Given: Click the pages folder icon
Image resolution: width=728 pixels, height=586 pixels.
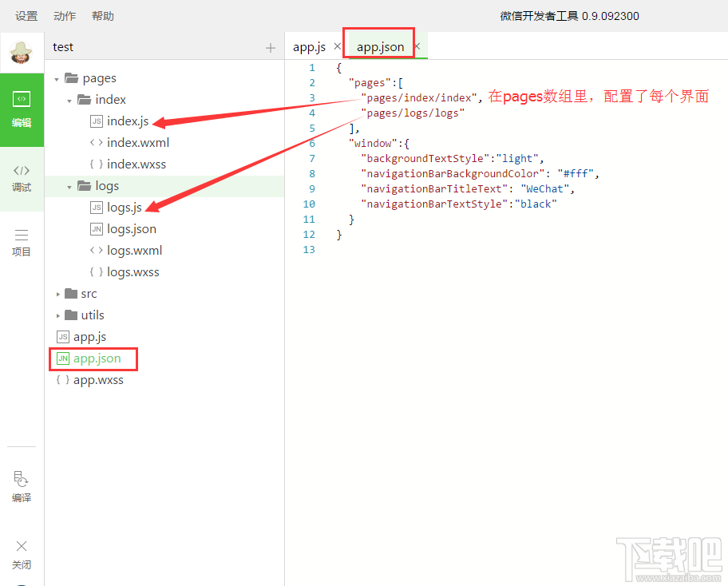Looking at the screenshot, I should pyautogui.click(x=72, y=77).
